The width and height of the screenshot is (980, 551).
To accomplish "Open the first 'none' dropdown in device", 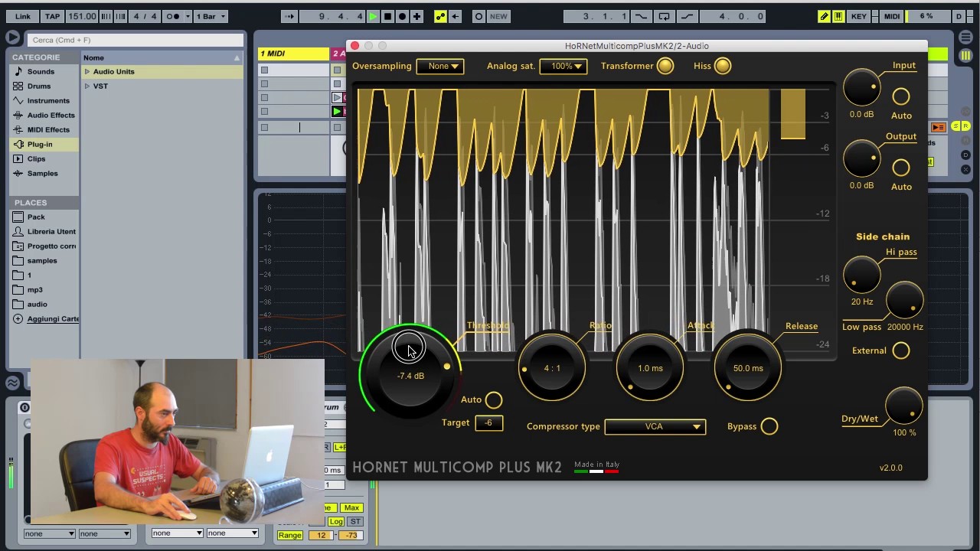I will (49, 533).
